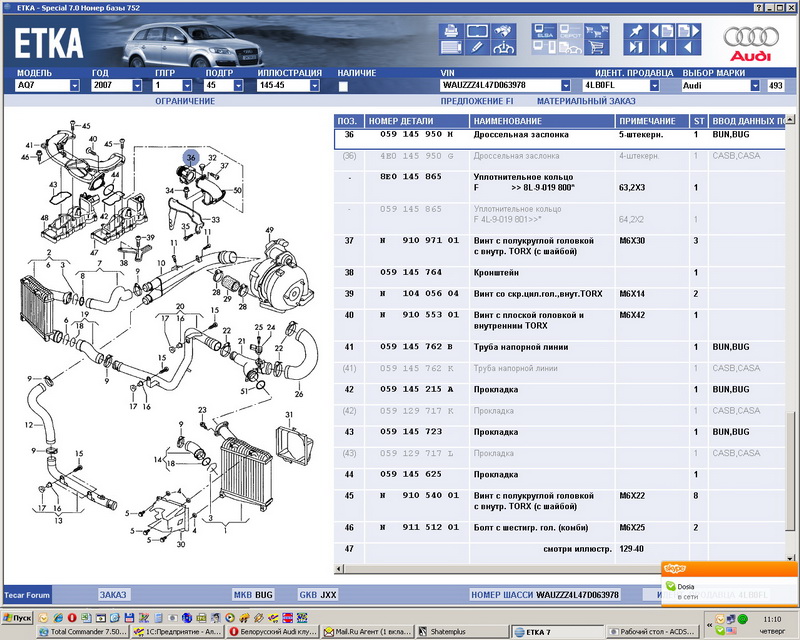Switch to Mail.Ru Агент taskbar window
This screenshot has width=800, height=640.
point(368,632)
